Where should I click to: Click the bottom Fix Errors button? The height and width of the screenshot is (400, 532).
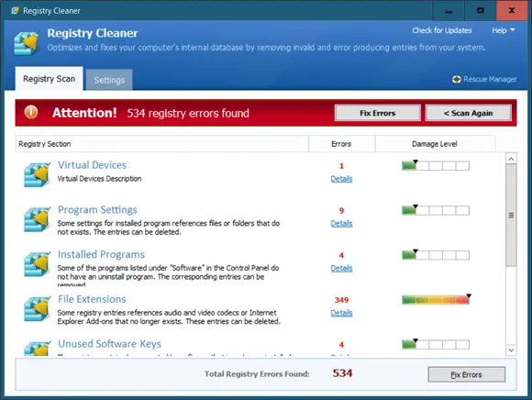(467, 374)
